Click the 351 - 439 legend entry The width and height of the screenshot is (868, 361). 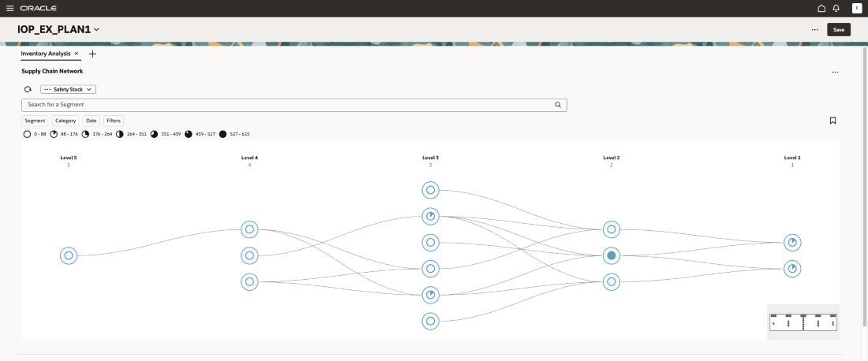pyautogui.click(x=166, y=134)
